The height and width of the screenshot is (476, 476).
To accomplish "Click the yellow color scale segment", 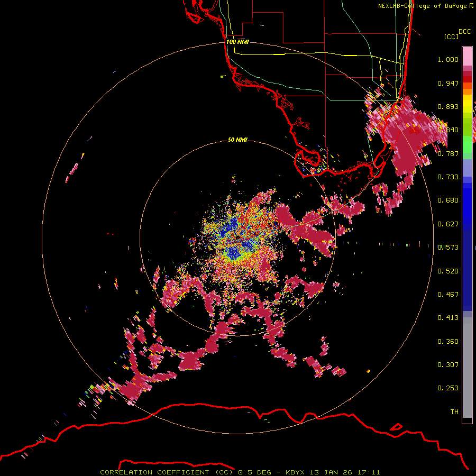I will click(x=467, y=104).
